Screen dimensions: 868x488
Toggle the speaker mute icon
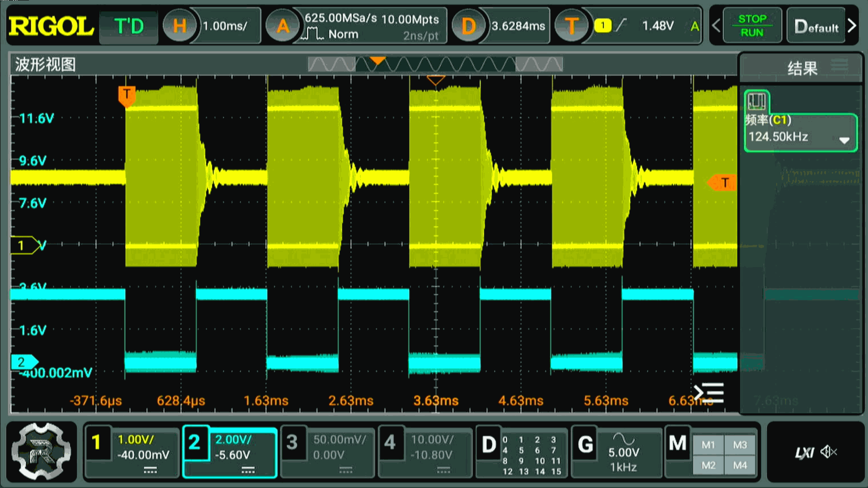829,451
